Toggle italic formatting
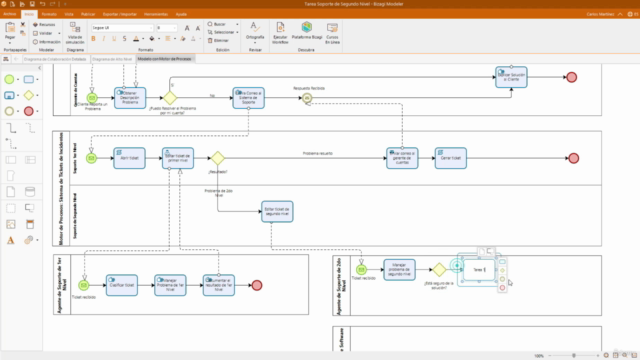Viewport: 640px width, 360px height. point(104,39)
